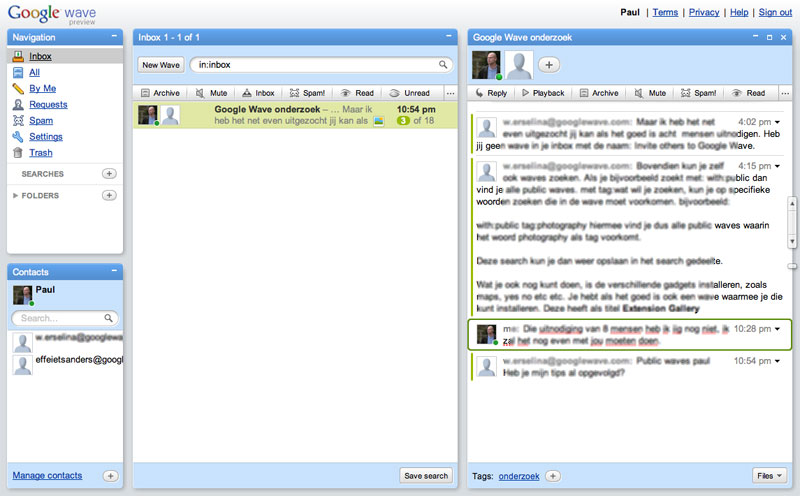
Task: Click the in:inbox search field
Action: (318, 65)
